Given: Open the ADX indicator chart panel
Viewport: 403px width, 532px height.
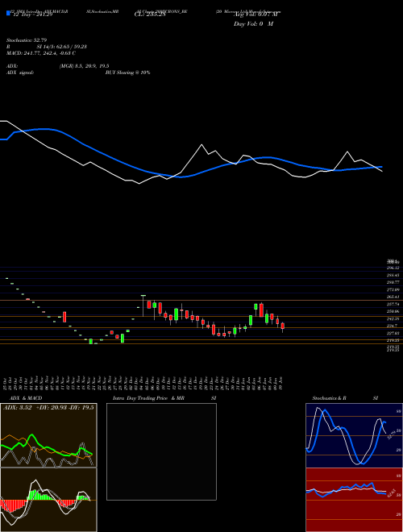Looking at the screenshot, I should point(48,435).
